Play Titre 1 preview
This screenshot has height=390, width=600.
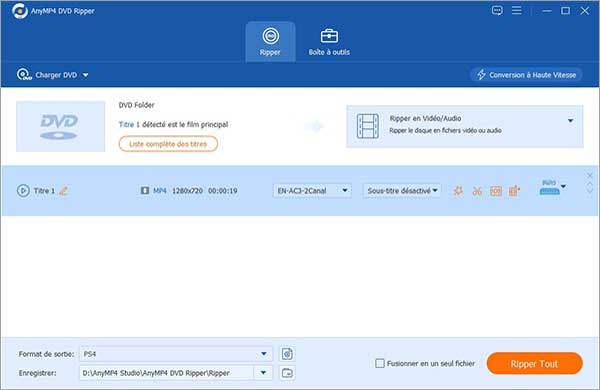click(23, 190)
